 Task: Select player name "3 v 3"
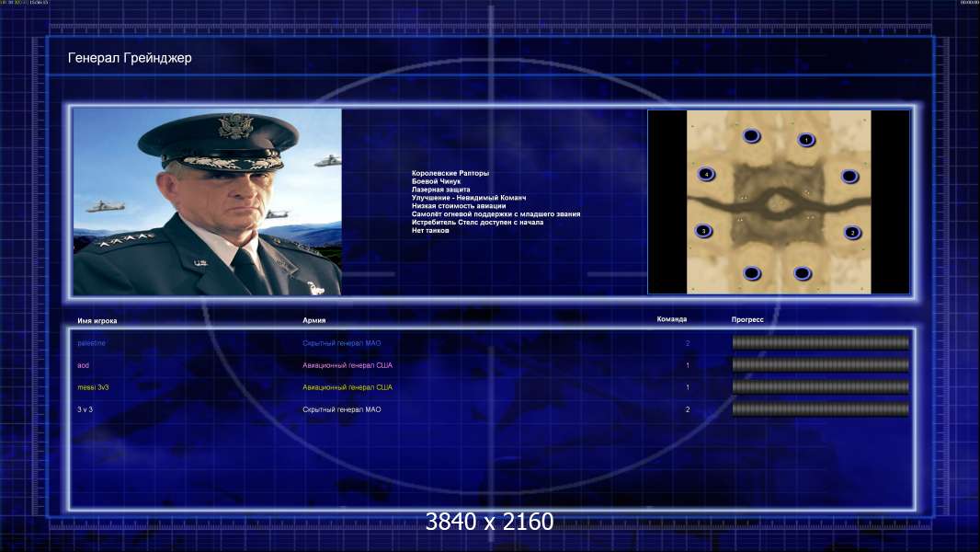click(x=85, y=409)
